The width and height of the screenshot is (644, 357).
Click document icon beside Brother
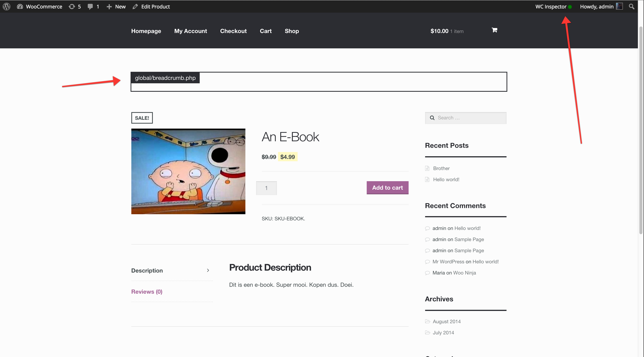coord(427,168)
